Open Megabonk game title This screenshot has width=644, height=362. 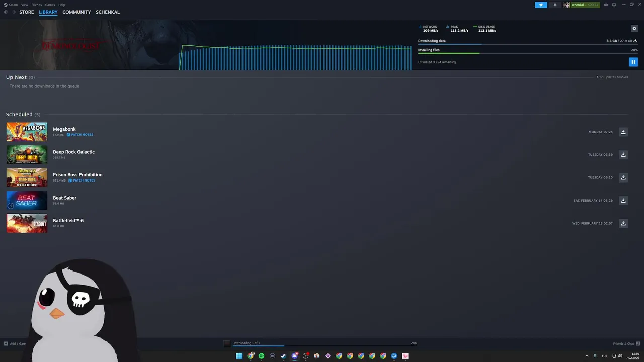(x=64, y=129)
